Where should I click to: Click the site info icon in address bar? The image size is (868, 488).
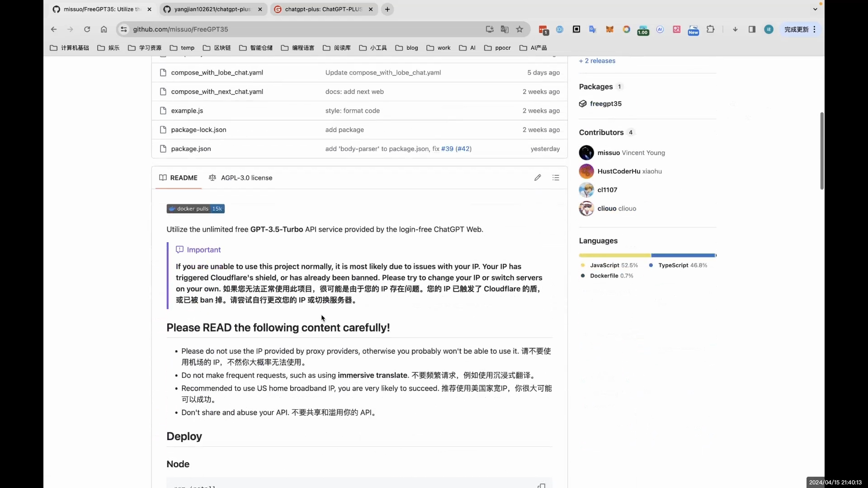[x=124, y=29]
